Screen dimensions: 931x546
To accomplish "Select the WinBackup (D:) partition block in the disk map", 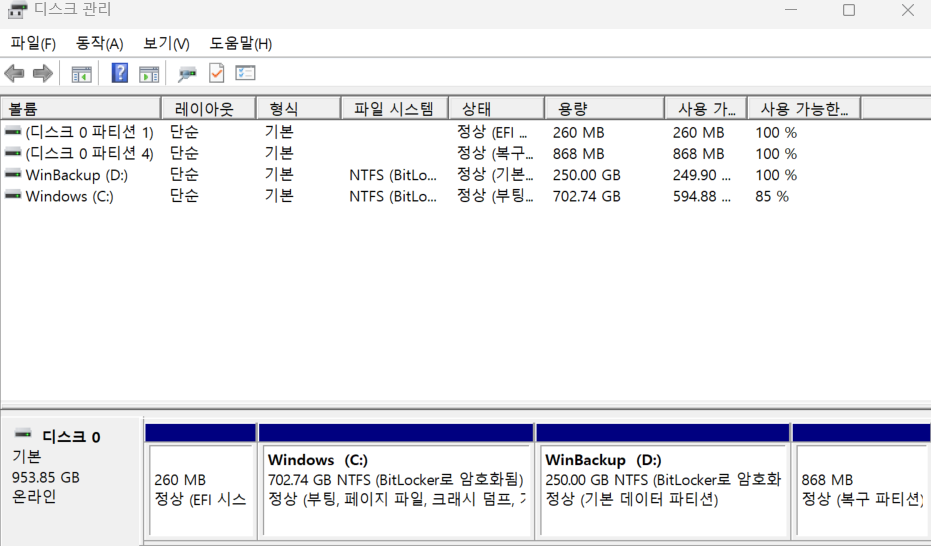I will tap(663, 490).
